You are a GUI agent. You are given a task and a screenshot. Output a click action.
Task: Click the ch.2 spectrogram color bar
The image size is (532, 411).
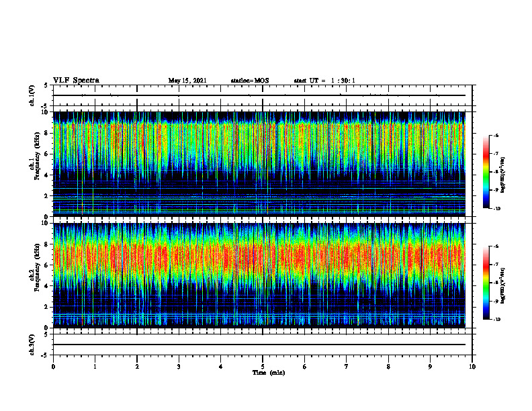[x=486, y=283]
